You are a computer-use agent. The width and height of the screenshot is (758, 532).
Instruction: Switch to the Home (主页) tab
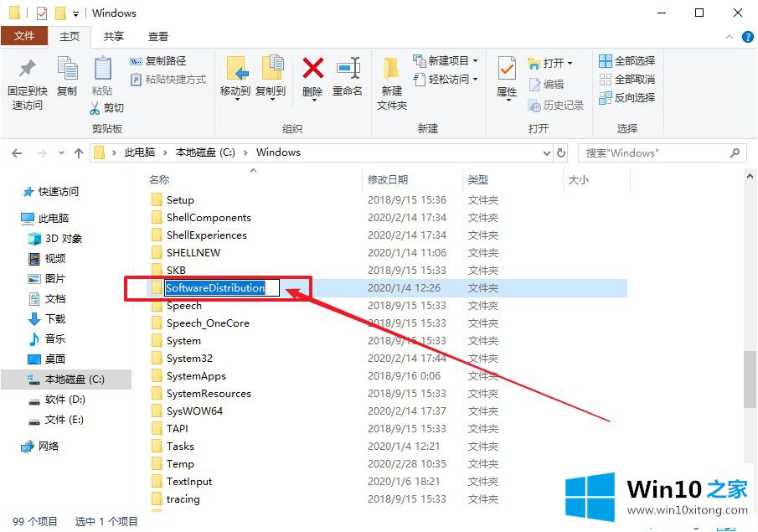tap(70, 36)
